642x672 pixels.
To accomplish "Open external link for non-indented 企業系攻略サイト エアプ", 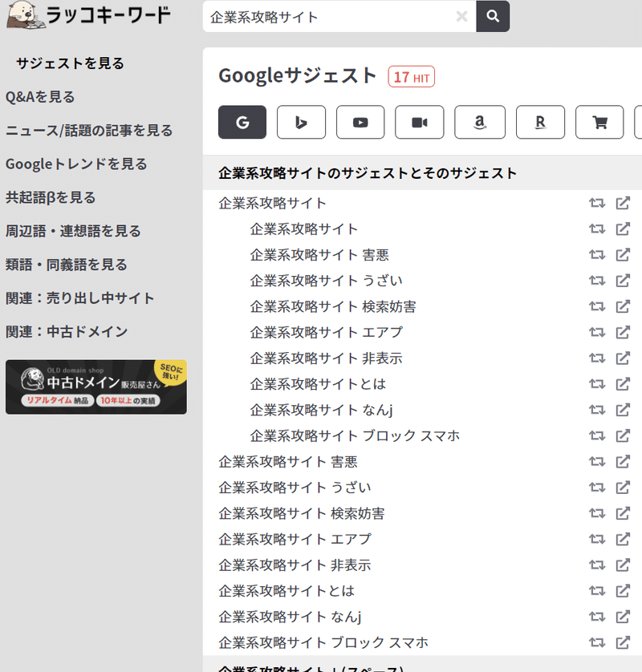I will click(623, 539).
